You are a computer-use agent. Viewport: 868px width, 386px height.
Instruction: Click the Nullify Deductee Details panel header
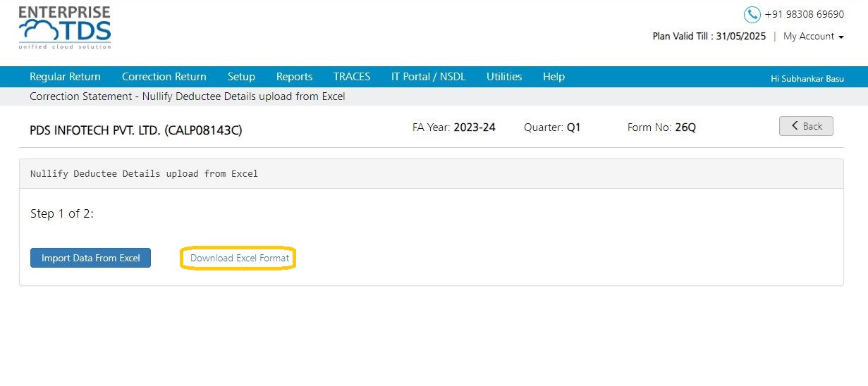[431, 174]
